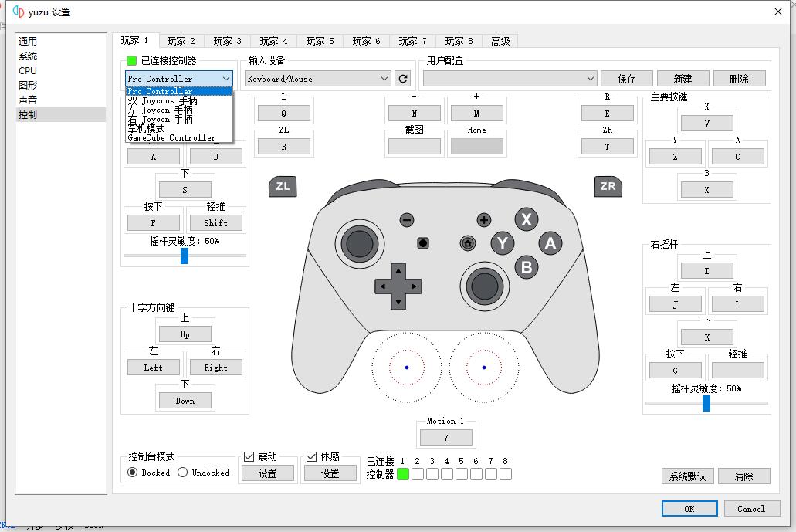The image size is (796, 532).
Task: Click the right stick sensitivity slider handle
Action: point(706,403)
